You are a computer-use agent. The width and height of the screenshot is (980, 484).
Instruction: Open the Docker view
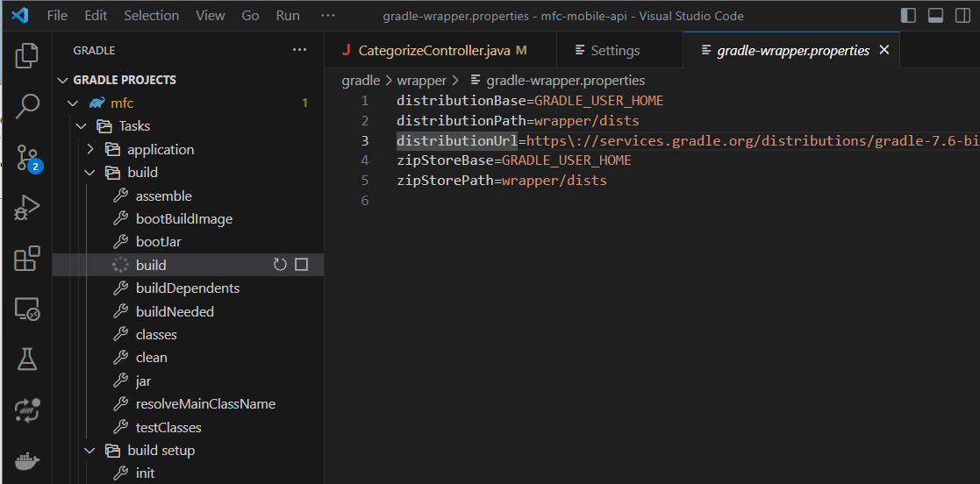tap(26, 461)
